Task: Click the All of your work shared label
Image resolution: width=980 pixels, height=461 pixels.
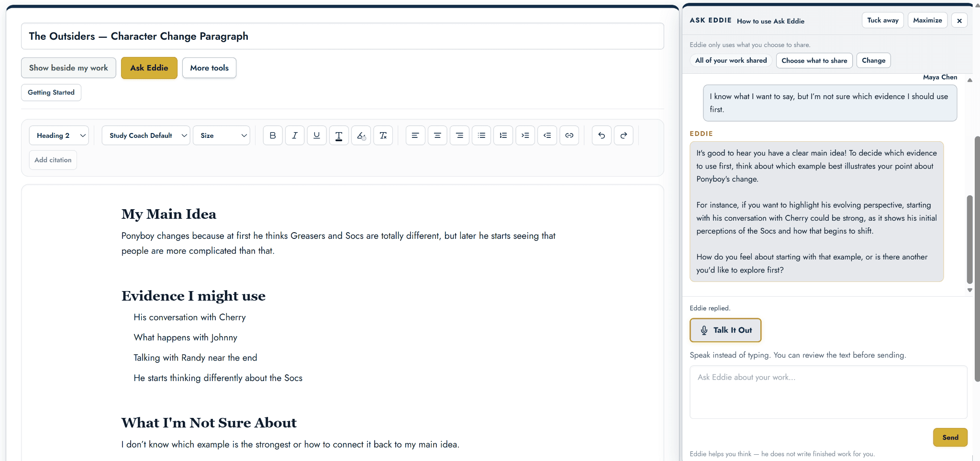Action: tap(731, 60)
